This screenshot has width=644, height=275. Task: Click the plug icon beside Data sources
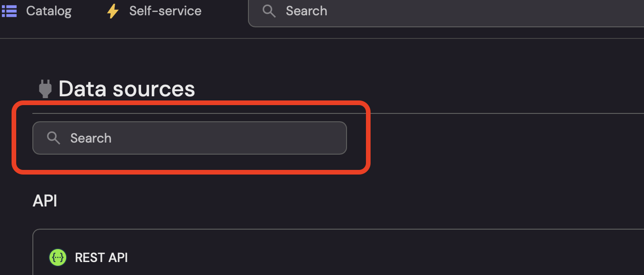pyautogui.click(x=44, y=88)
